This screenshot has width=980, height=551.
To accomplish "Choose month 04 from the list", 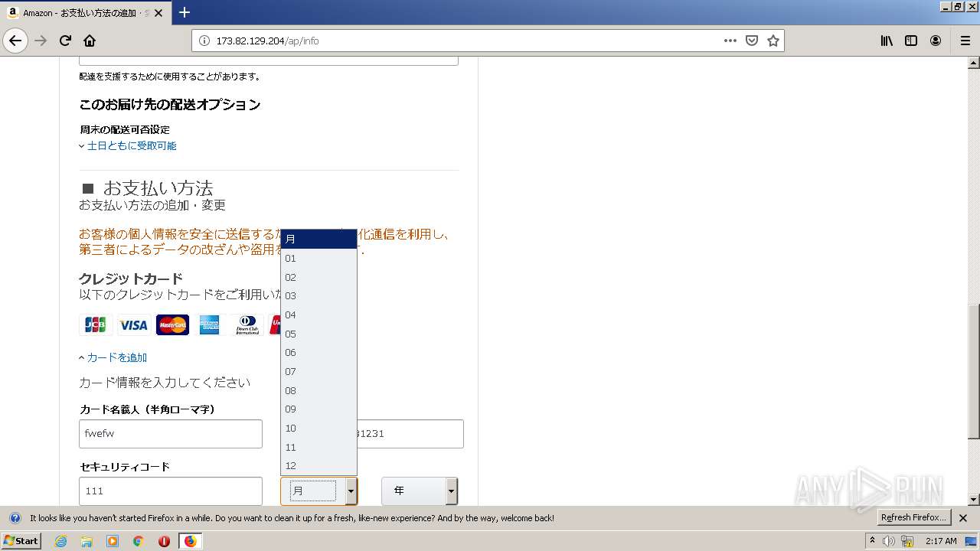I will (x=318, y=315).
